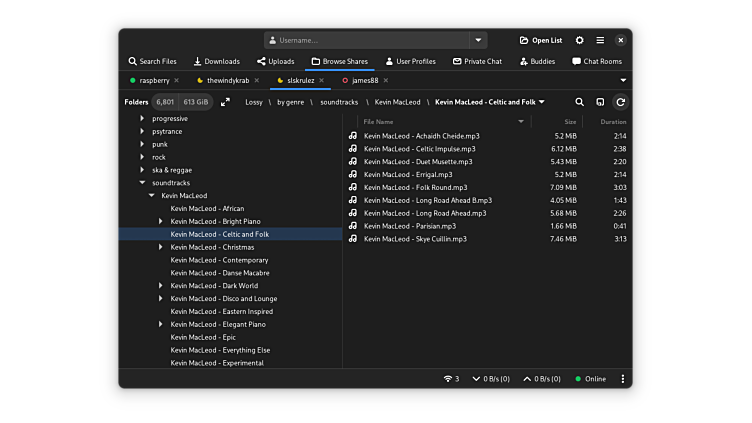Open the status bar three-dot menu
Viewport: 752px width, 423px height.
click(x=622, y=379)
